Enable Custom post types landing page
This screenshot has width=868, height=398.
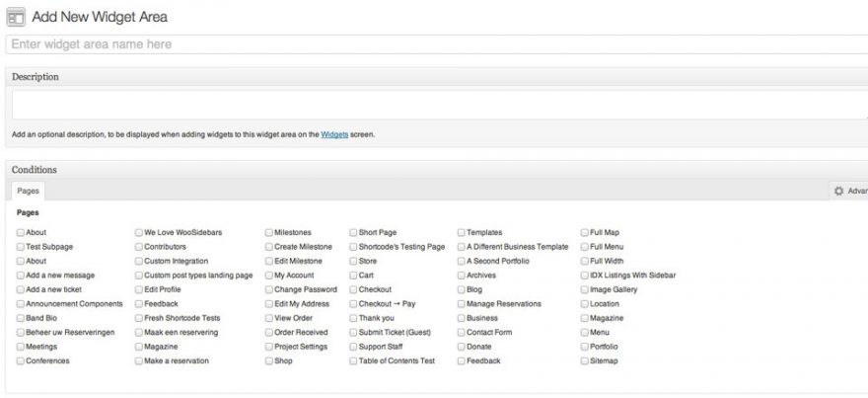(x=139, y=276)
